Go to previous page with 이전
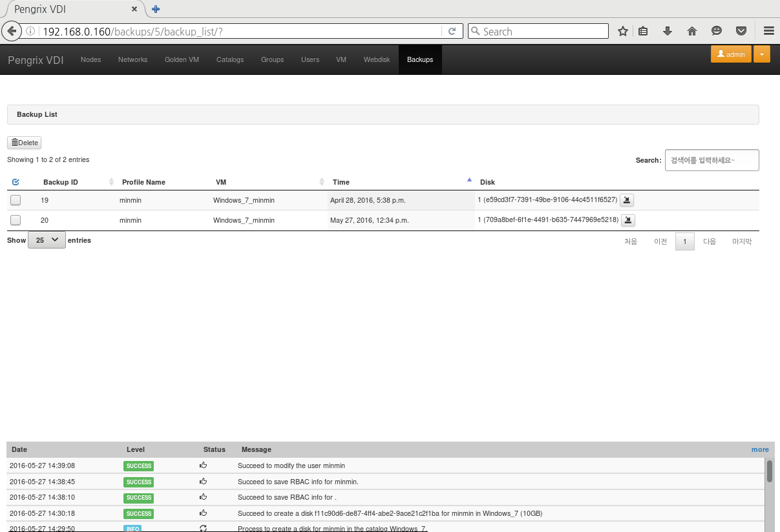780x532 pixels. point(660,241)
